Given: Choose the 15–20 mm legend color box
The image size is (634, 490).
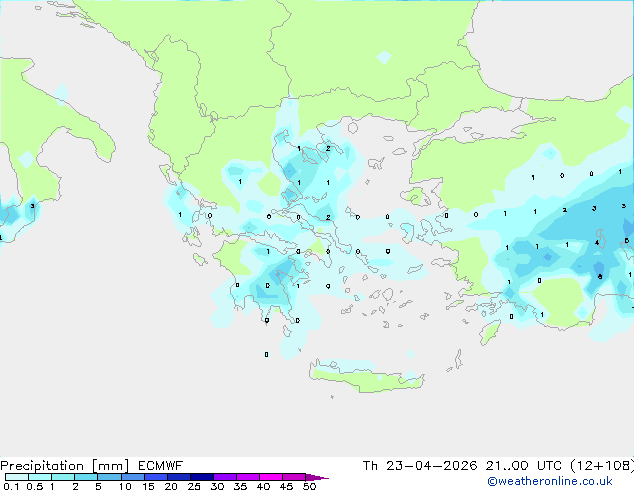Looking at the screenshot, I should [156, 477].
